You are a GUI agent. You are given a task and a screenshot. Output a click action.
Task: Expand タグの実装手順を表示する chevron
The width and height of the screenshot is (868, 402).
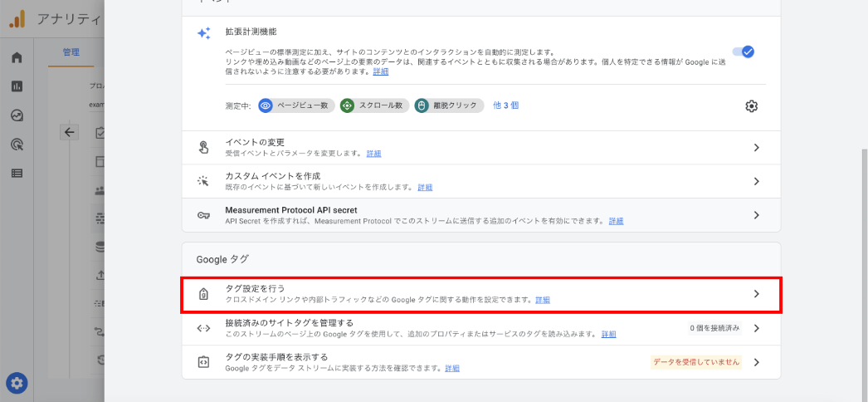pos(757,362)
